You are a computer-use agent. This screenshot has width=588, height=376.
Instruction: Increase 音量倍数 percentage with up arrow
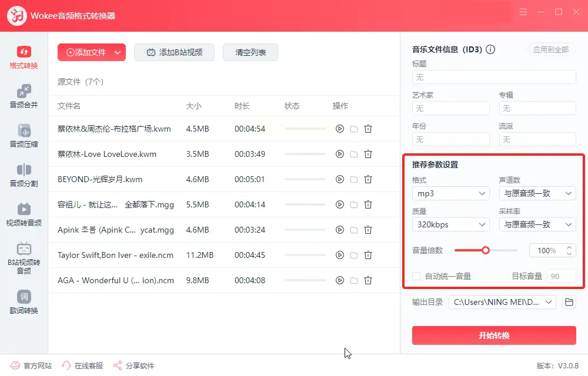[569, 247]
